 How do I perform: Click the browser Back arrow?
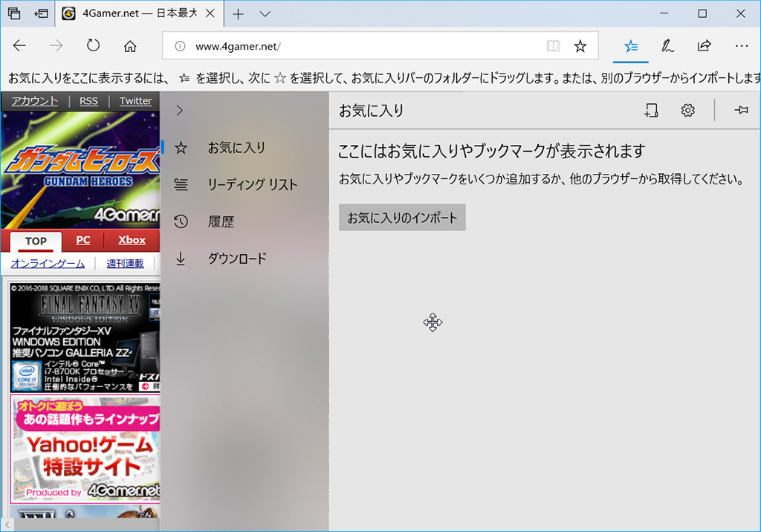point(20,46)
